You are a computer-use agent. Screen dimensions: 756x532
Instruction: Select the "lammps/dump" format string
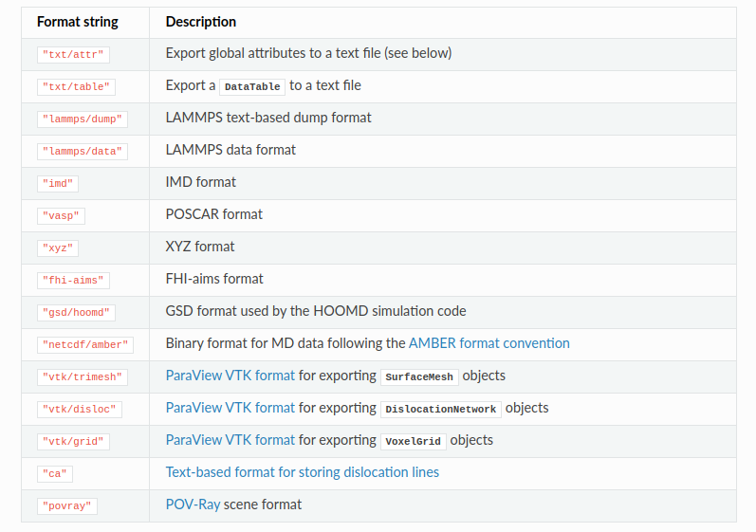[x=83, y=119]
